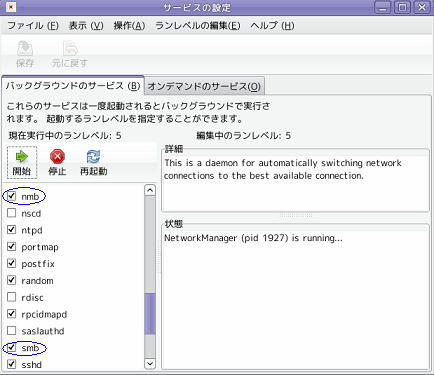Image resolution: width=434 pixels, height=375 pixels.
Task: Click the service list scroll up arrow
Action: click(x=150, y=190)
